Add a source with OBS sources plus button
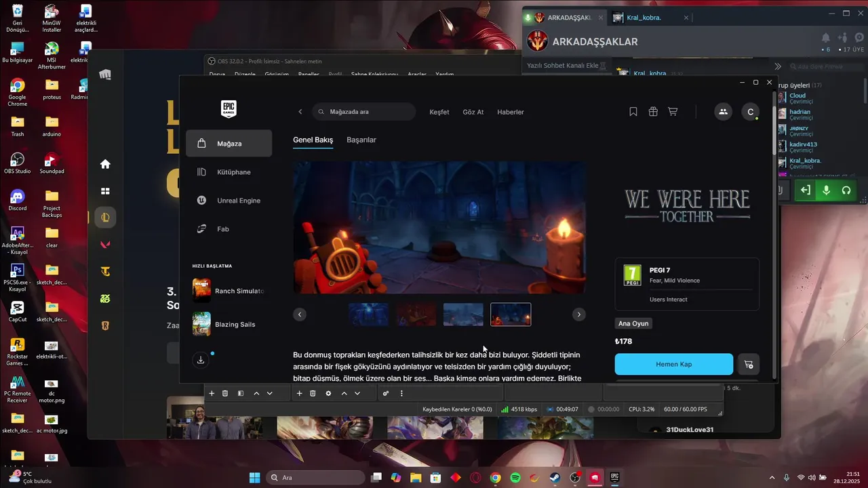Screen dimensions: 868x488 coord(299,393)
